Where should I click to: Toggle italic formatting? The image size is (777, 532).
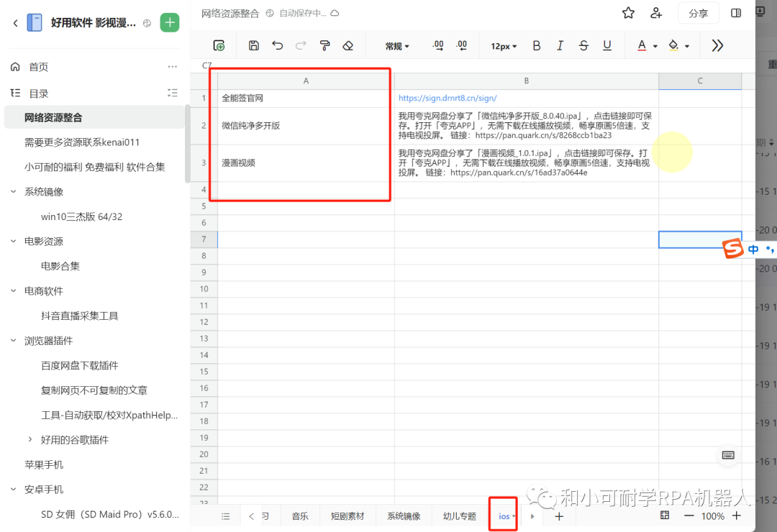[x=560, y=45]
